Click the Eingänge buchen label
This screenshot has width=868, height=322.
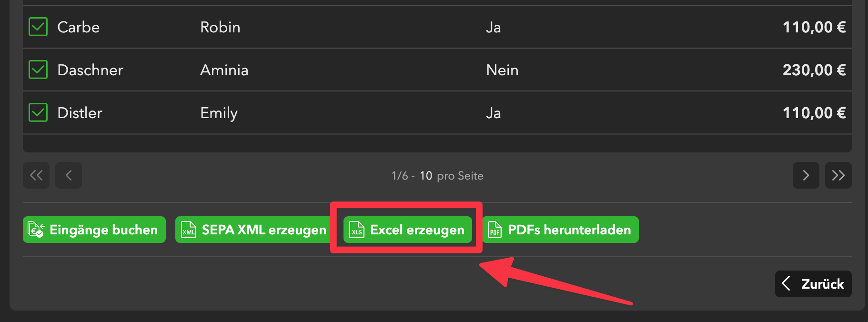[x=103, y=230]
